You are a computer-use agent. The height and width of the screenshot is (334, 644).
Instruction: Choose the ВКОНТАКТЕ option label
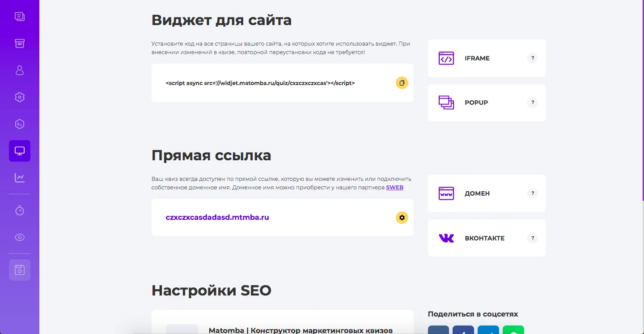click(485, 238)
